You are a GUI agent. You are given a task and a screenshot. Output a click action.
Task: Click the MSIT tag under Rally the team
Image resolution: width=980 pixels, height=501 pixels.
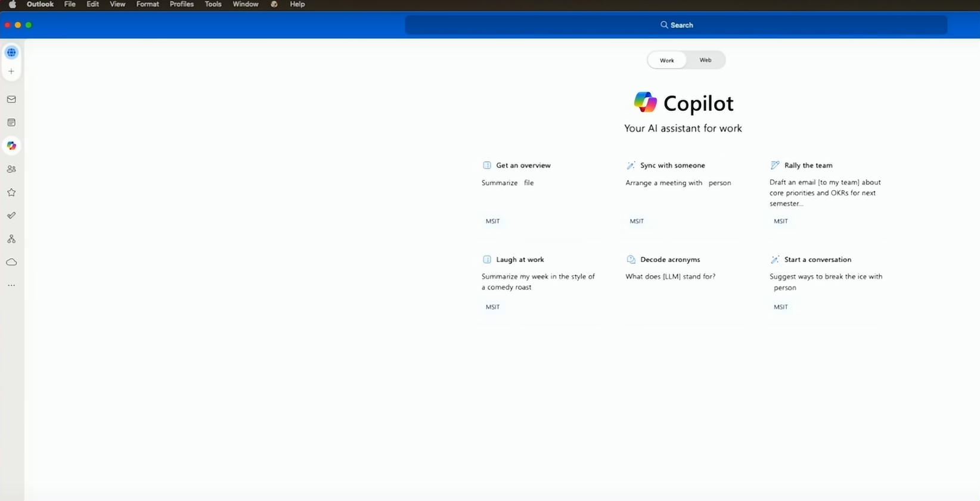[x=781, y=221]
